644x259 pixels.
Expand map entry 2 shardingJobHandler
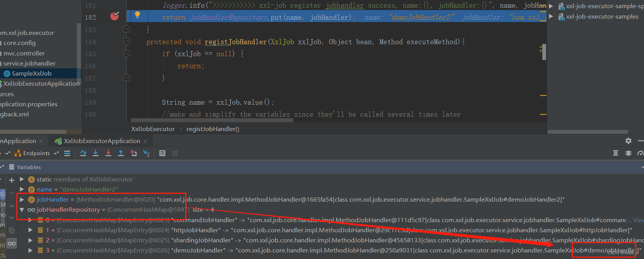[30, 240]
